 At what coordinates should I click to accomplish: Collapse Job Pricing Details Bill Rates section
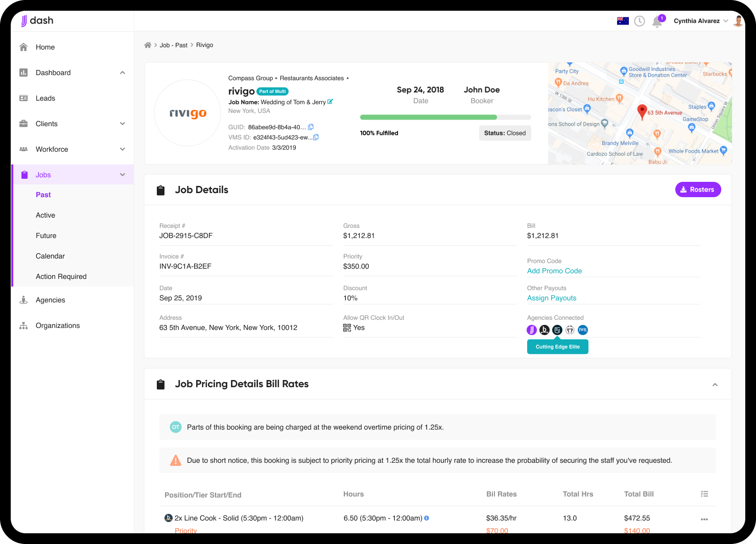(715, 385)
